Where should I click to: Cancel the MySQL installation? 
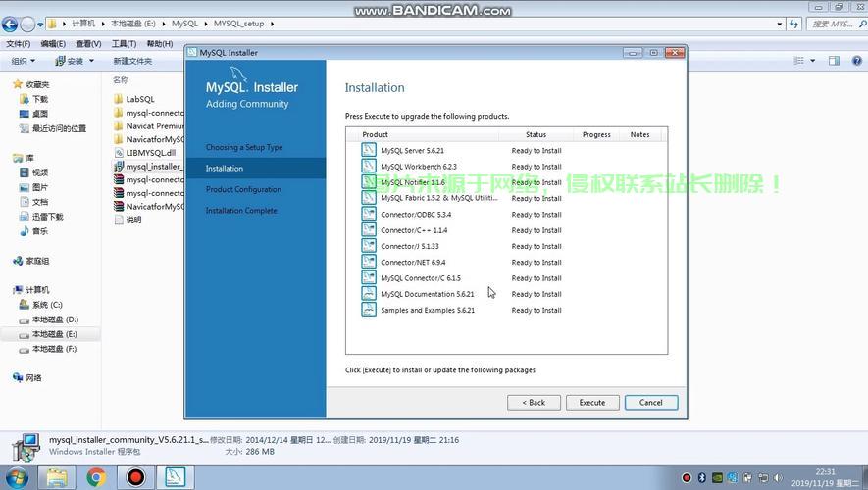click(650, 402)
